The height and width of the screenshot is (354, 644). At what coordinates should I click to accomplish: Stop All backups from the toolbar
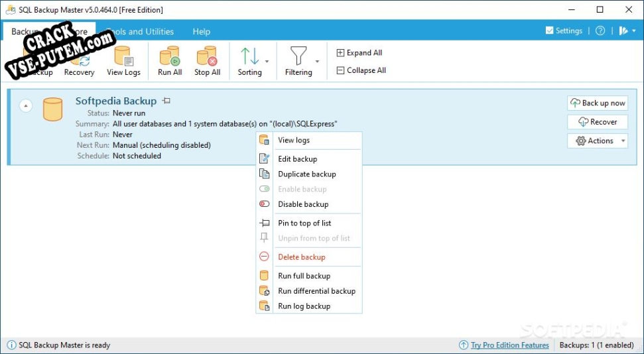(207, 62)
